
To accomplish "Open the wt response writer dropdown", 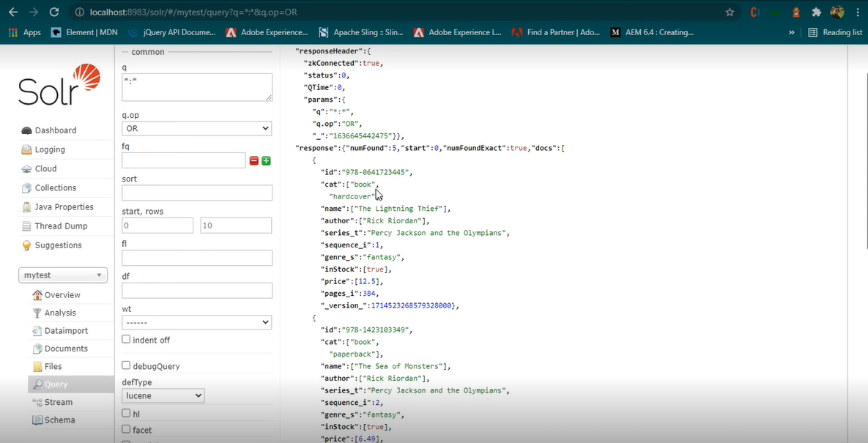I will (x=196, y=322).
